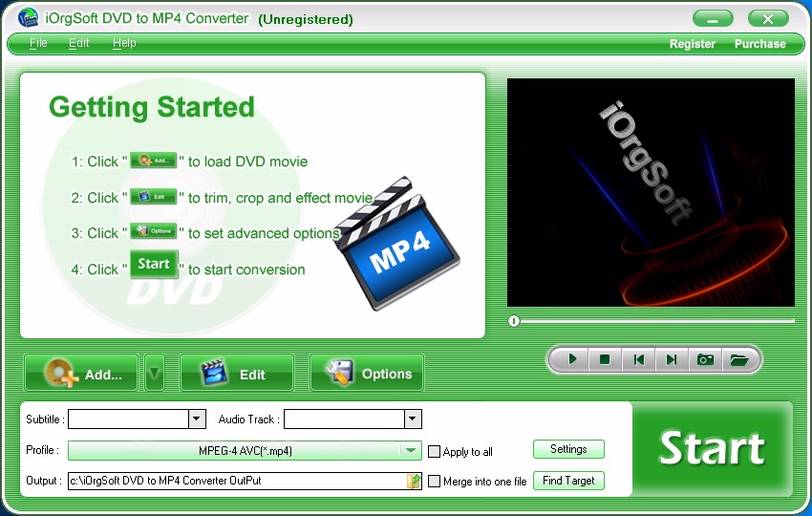Click Purchase in the top bar
The width and height of the screenshot is (812, 516).
(759, 44)
